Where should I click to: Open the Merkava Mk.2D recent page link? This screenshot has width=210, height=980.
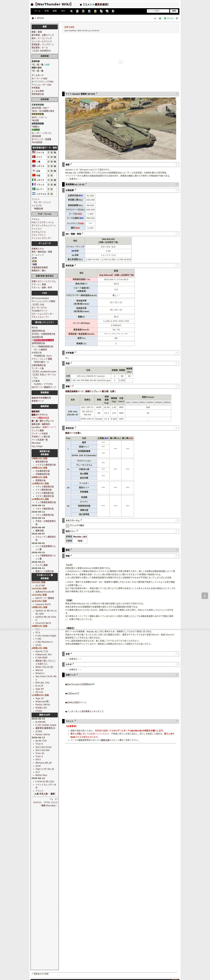[44, 762]
